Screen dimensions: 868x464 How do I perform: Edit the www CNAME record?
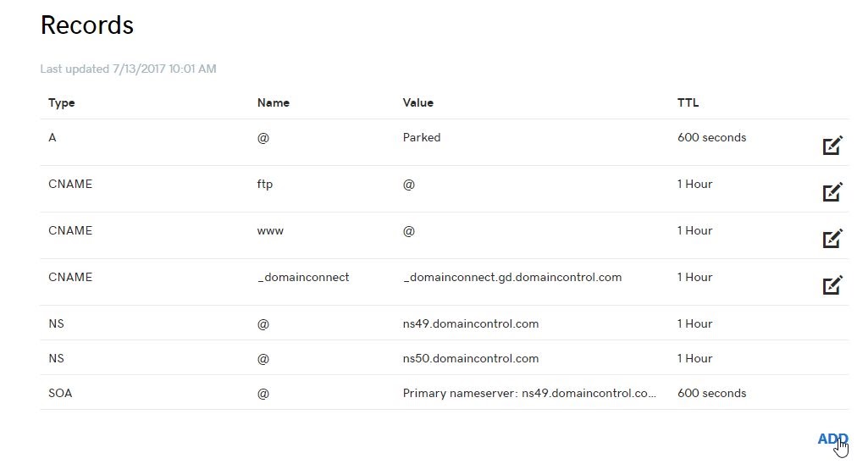click(832, 239)
